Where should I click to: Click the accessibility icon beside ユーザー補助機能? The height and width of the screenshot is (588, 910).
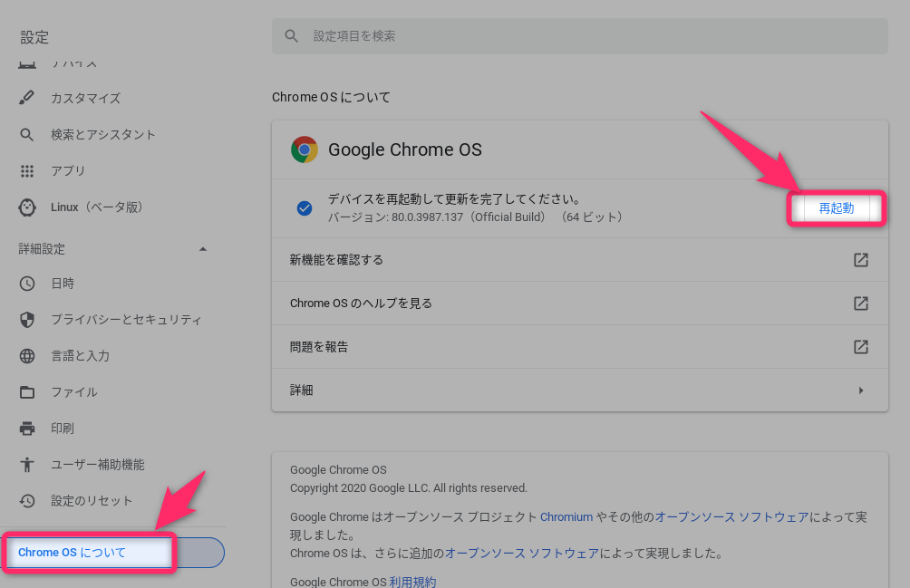pos(26,465)
